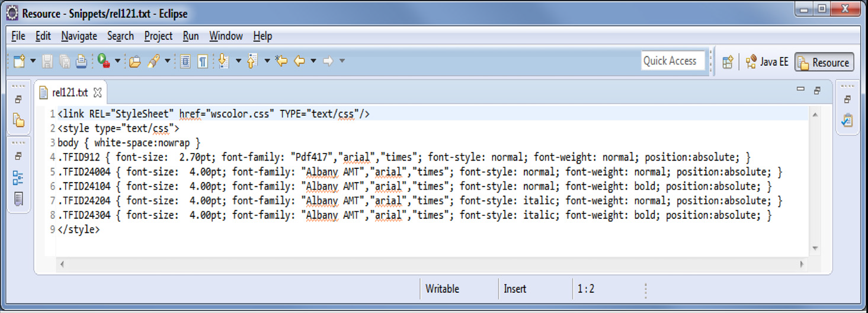Open the Edit menu
Viewport: 868px width, 313px height.
click(43, 36)
